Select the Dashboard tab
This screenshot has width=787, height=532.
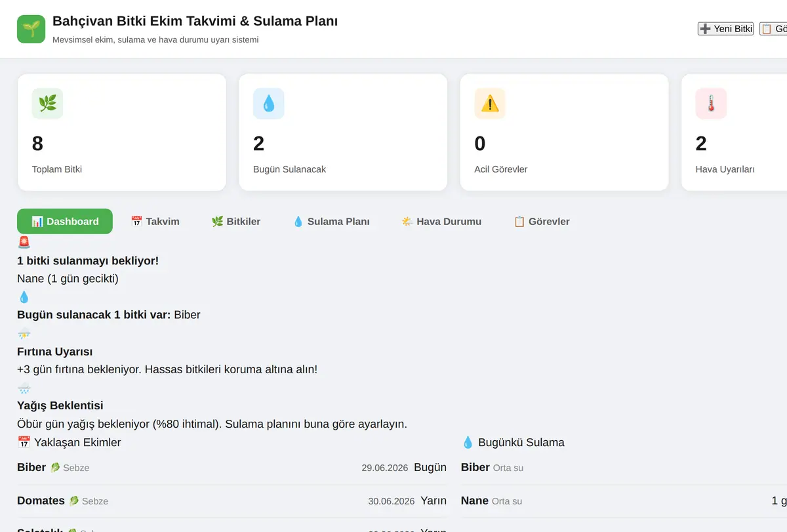[65, 221]
